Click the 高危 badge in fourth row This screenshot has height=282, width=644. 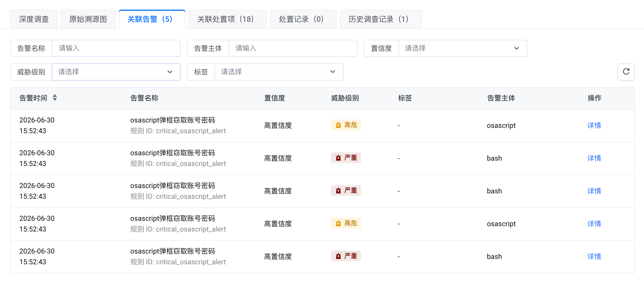coord(346,223)
